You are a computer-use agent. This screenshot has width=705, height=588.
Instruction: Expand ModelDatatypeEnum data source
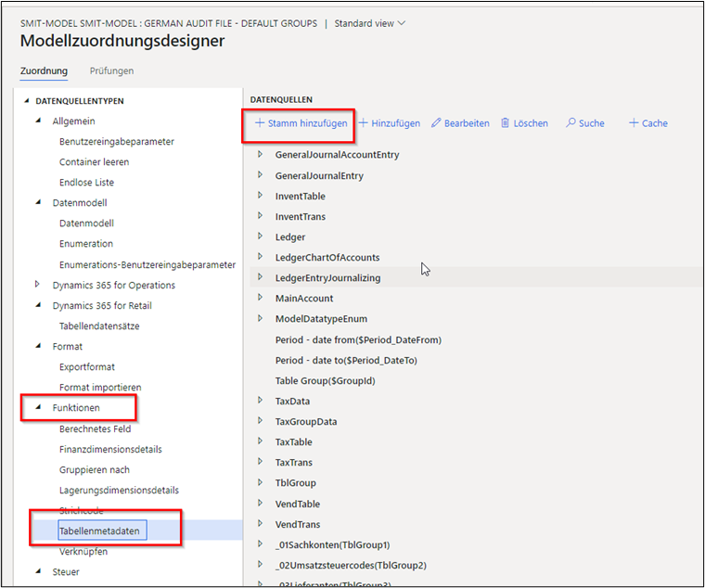click(x=260, y=318)
